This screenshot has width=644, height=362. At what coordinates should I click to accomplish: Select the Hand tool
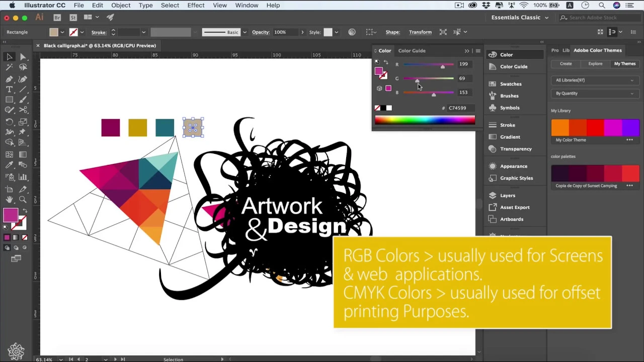[x=9, y=200]
